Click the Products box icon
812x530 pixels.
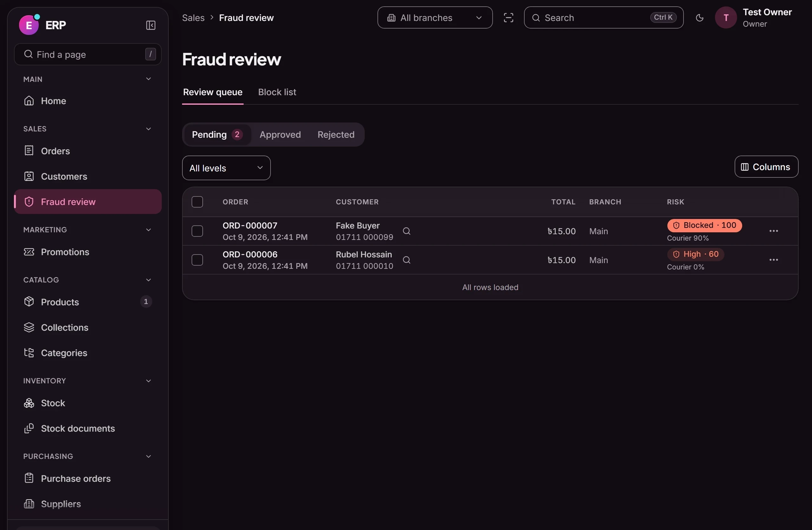click(29, 302)
